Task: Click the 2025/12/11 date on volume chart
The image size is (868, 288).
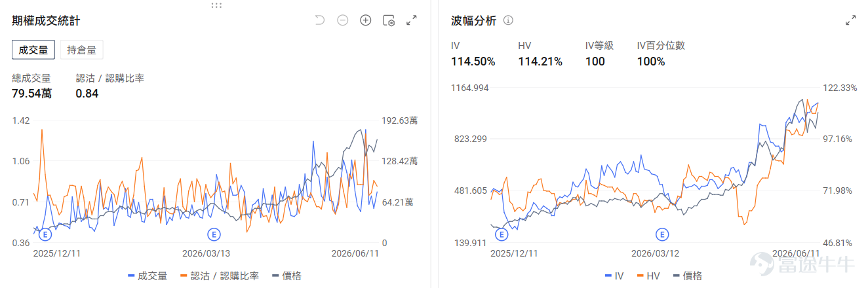Action: coord(56,253)
